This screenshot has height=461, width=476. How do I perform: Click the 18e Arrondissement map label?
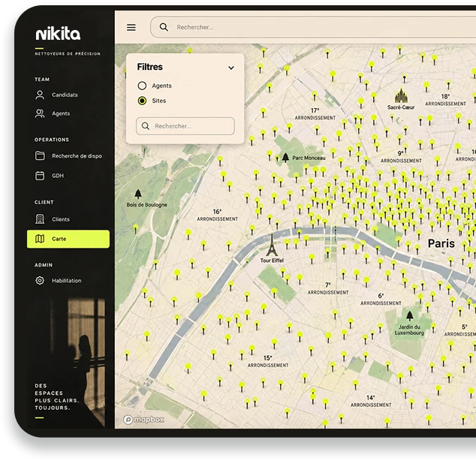(445, 100)
